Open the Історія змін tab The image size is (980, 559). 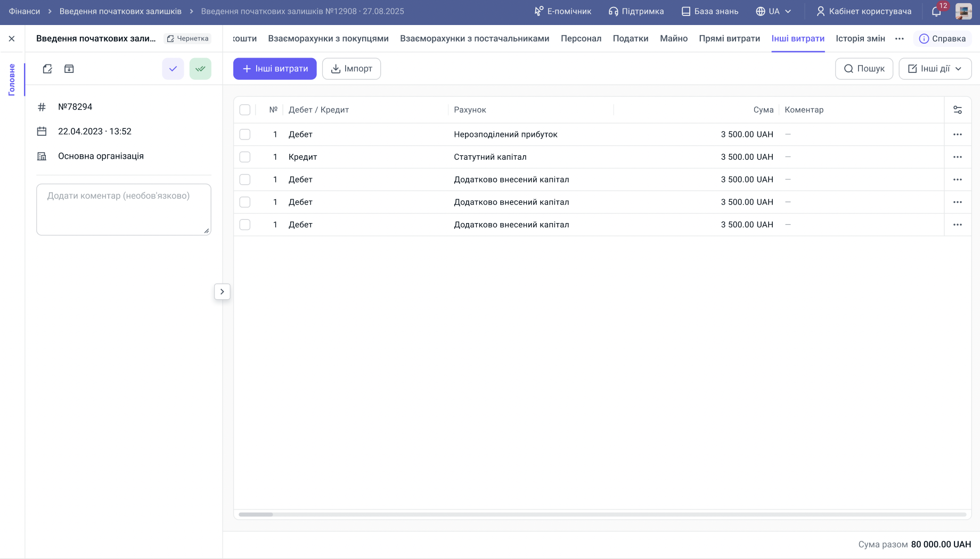860,38
